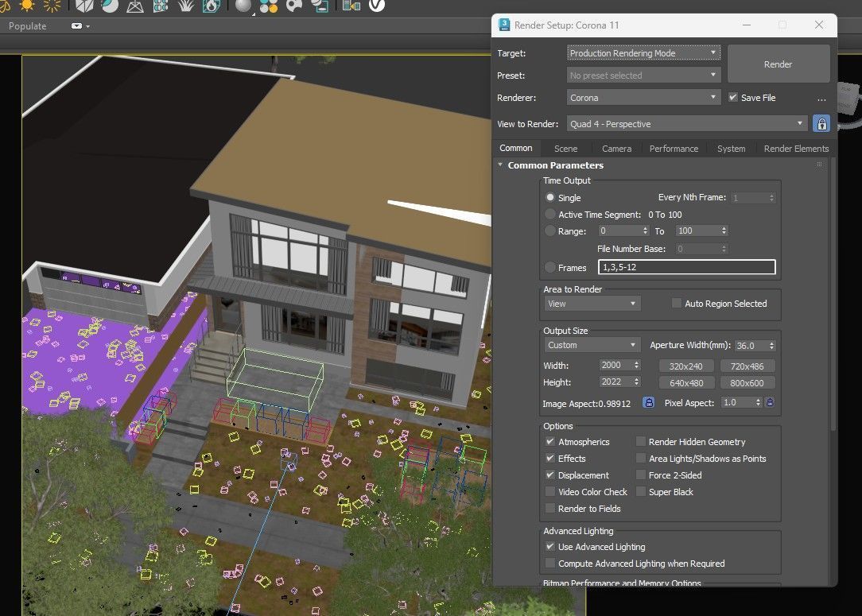Toggle the Save File checkbox
Screen dimensions: 862x616
coord(733,97)
